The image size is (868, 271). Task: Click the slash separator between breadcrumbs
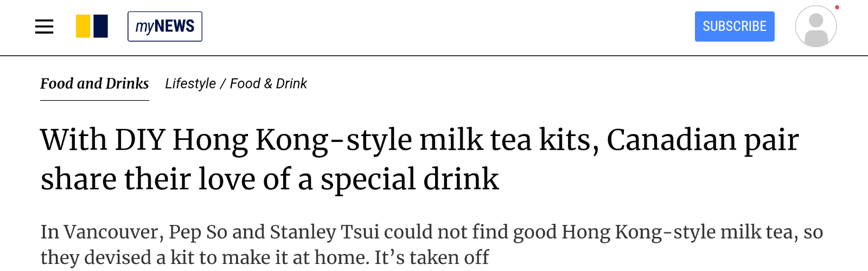point(222,83)
